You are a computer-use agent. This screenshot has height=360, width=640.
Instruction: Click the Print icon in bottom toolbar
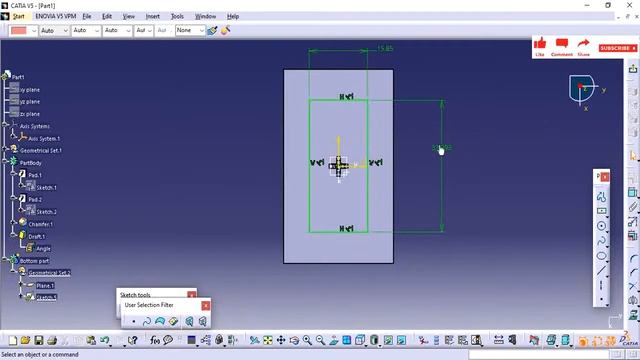pyautogui.click(x=52, y=340)
